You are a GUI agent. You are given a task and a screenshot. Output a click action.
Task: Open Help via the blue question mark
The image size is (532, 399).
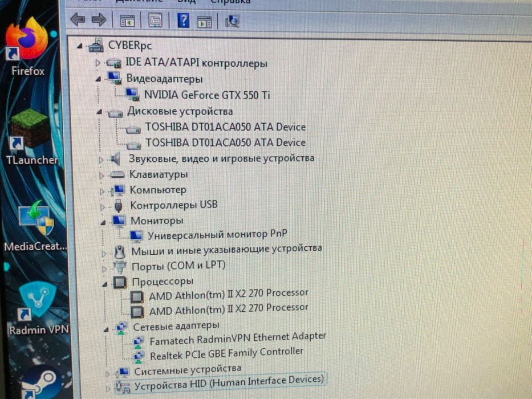click(x=183, y=21)
